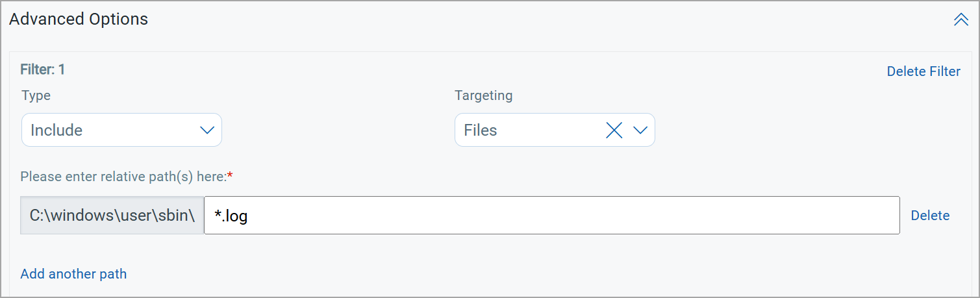The image size is (980, 298).
Task: Collapse Advanced Options using double-chevron icon
Action: point(961,20)
